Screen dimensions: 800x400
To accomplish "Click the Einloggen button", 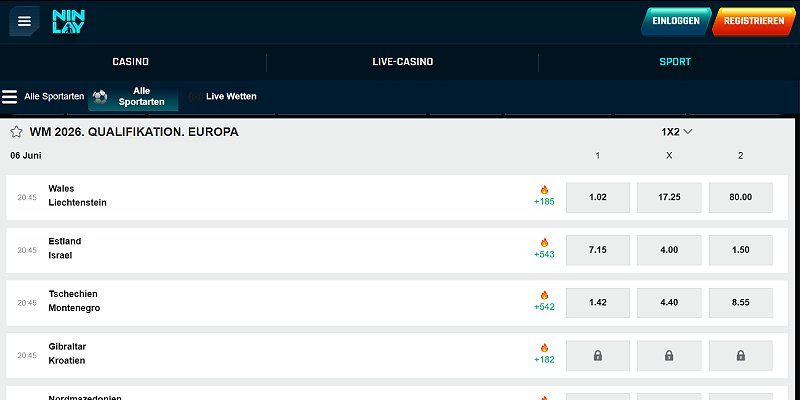I will point(676,21).
